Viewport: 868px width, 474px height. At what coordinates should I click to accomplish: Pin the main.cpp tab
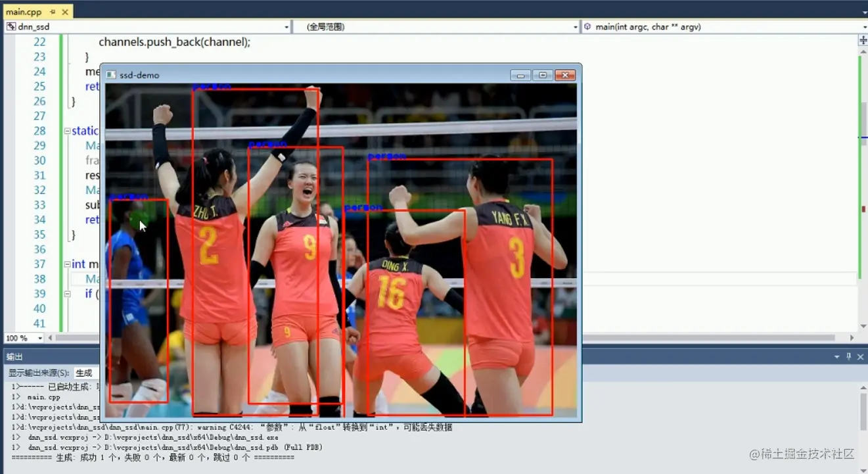(53, 12)
